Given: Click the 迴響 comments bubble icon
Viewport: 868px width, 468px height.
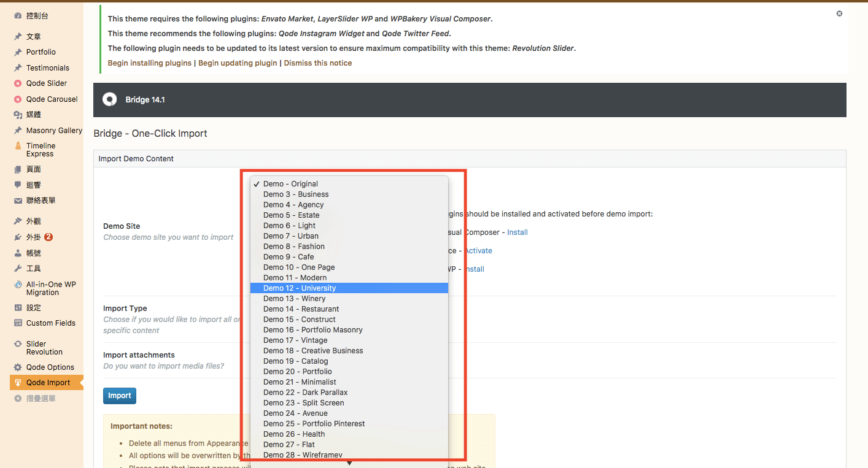Looking at the screenshot, I should click(18, 185).
